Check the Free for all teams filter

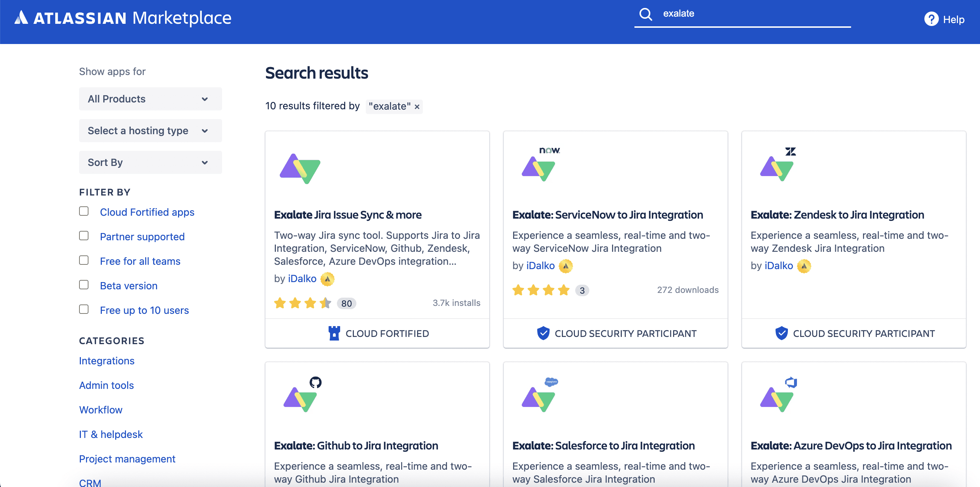coord(84,260)
